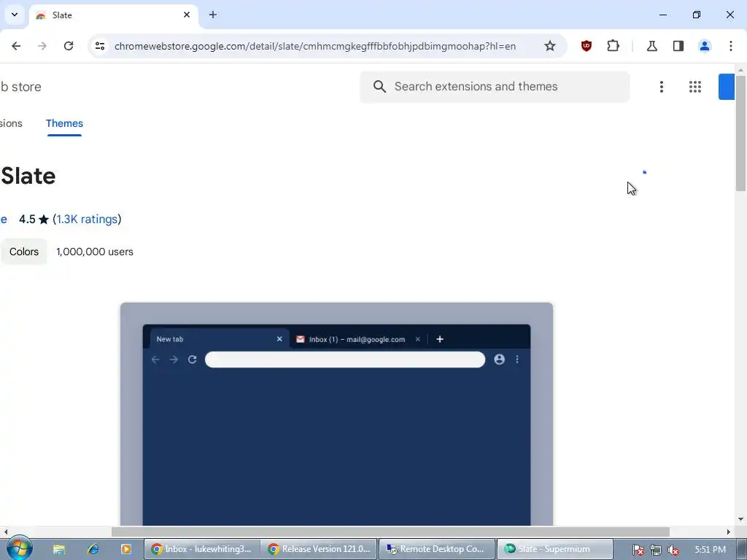Open Windows Explorer from the taskbar
Screen dimensions: 747x560
pos(58,549)
